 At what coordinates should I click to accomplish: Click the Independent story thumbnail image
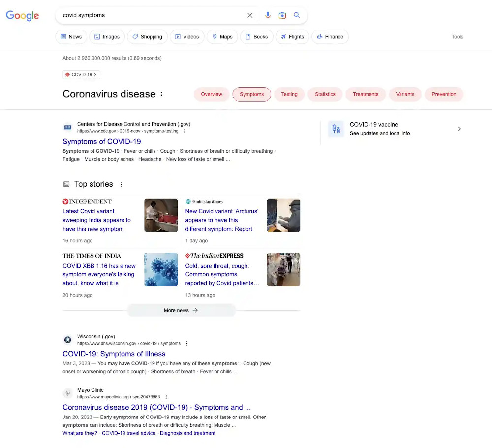coord(161,215)
